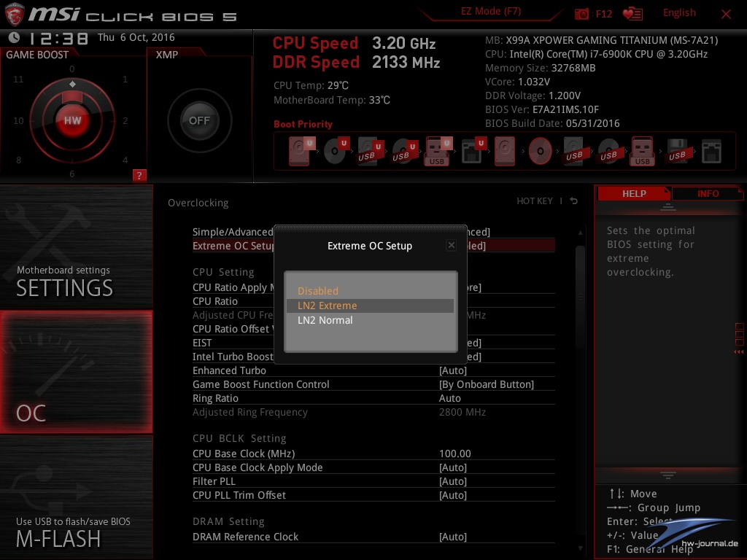The width and height of the screenshot is (747, 560).
Task: Open favorites via the heart icon
Action: [632, 14]
